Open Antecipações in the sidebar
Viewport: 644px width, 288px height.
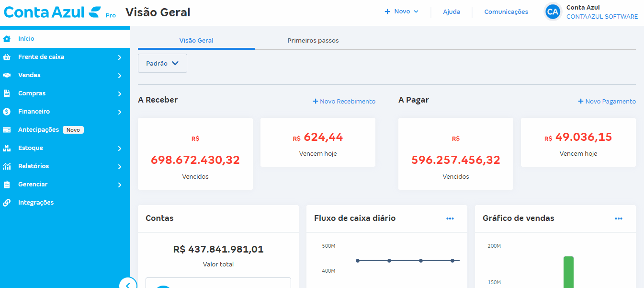65,130
